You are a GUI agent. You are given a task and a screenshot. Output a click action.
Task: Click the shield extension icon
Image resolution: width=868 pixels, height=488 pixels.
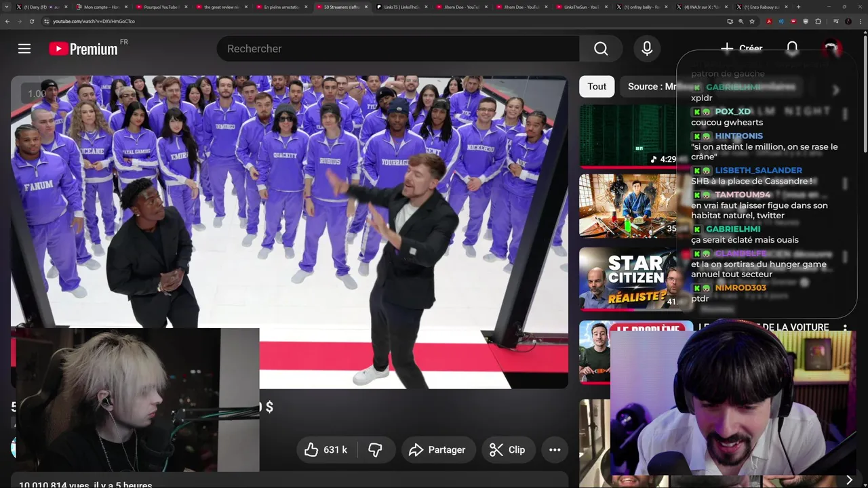(x=806, y=21)
